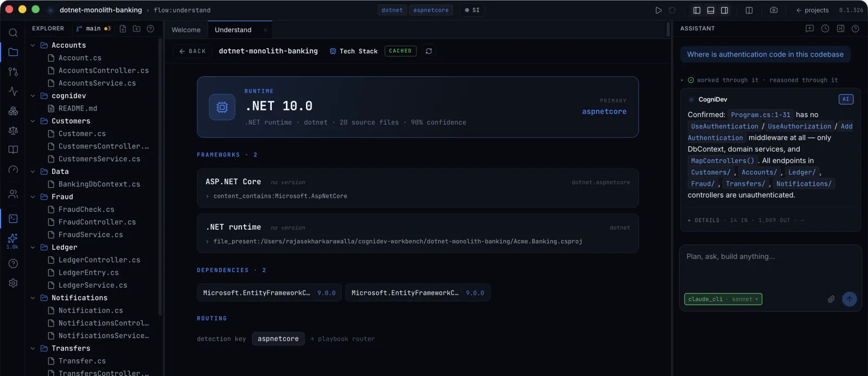Screen dimensions: 868x376
Task: Click the sparkle 1.0k tokens icon
Action: pyautogui.click(x=12, y=241)
